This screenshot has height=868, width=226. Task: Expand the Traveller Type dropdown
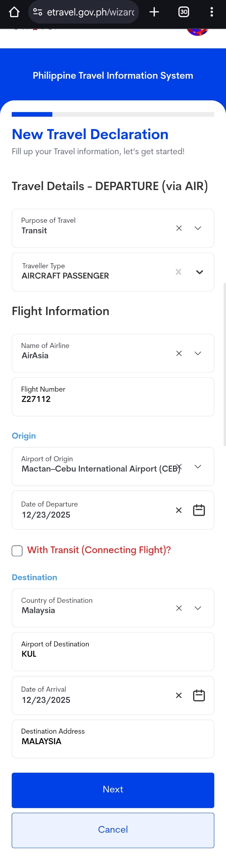click(199, 272)
